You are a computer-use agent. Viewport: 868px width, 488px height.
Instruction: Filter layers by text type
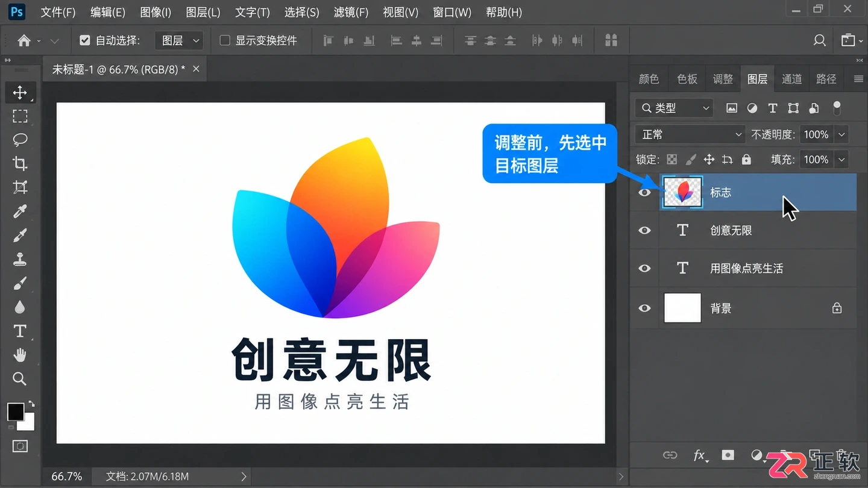click(773, 108)
